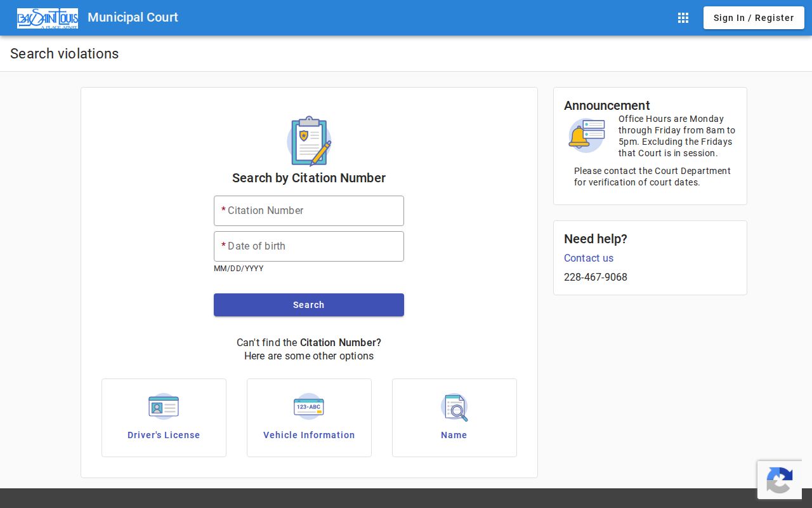Click the "Here are some other options" text
Viewport: 812px width, 508px height.
tap(309, 356)
